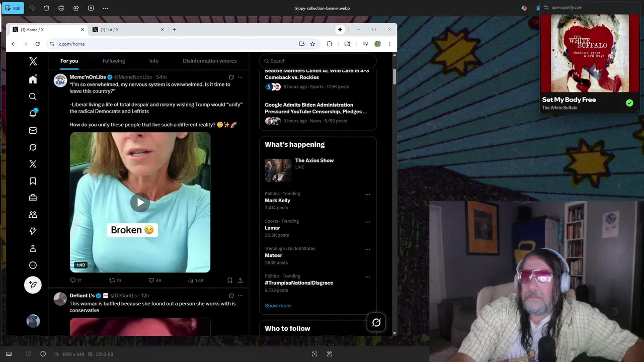Viewport: 644px width, 362px height.
Task: Switch to (1) List / X browser tab
Action: 127,30
